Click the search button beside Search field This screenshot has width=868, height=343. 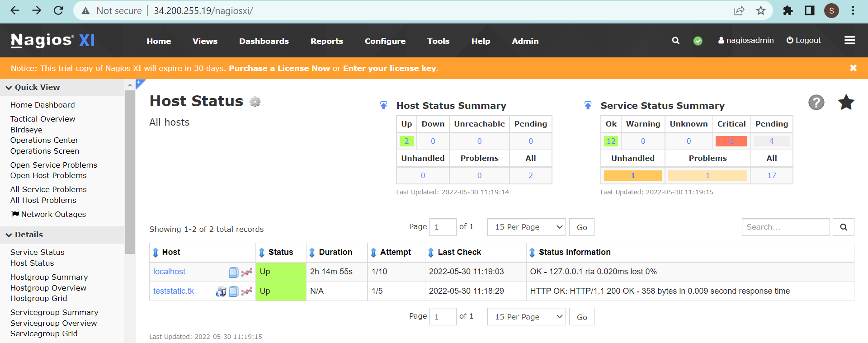tap(843, 227)
